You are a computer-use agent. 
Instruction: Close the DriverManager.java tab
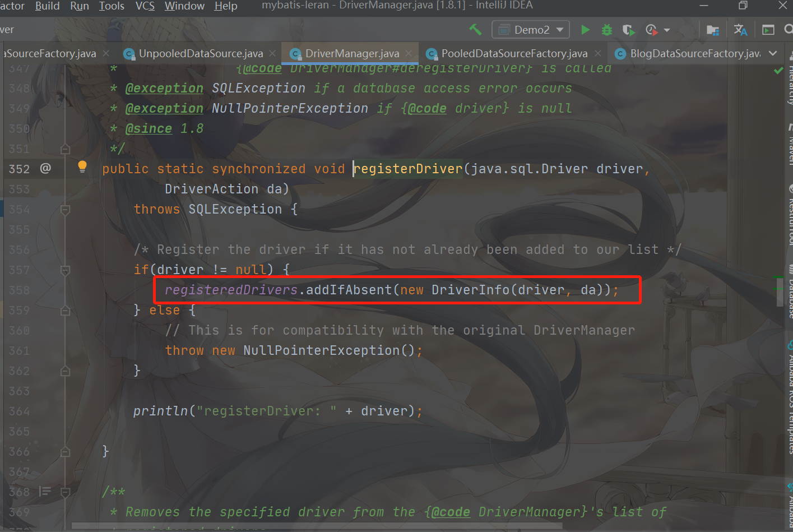click(x=409, y=53)
